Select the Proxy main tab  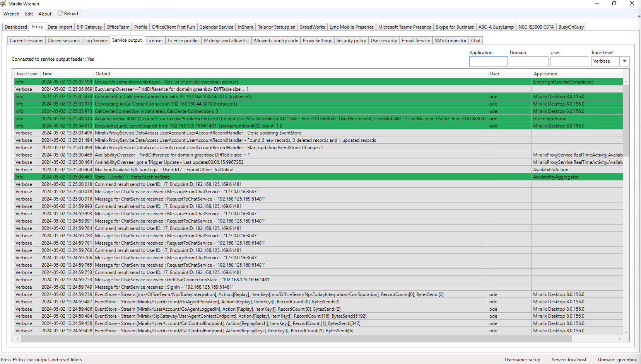pos(37,27)
